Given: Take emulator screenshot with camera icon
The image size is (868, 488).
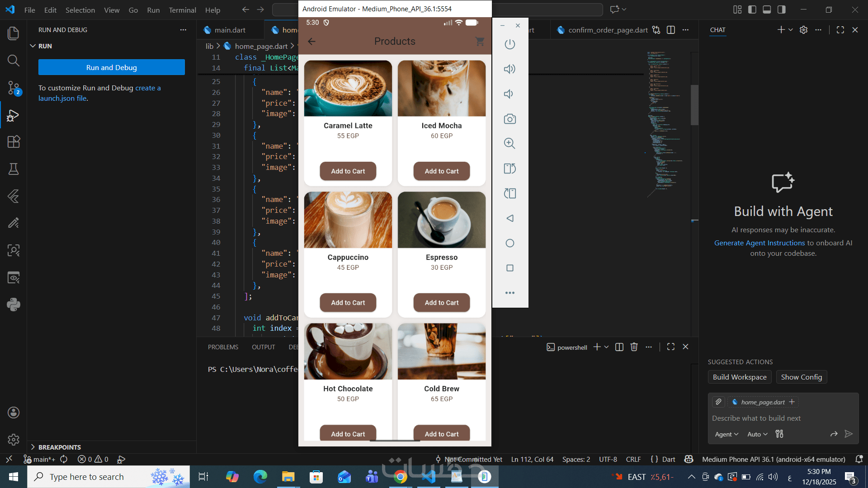Looking at the screenshot, I should coord(509,119).
